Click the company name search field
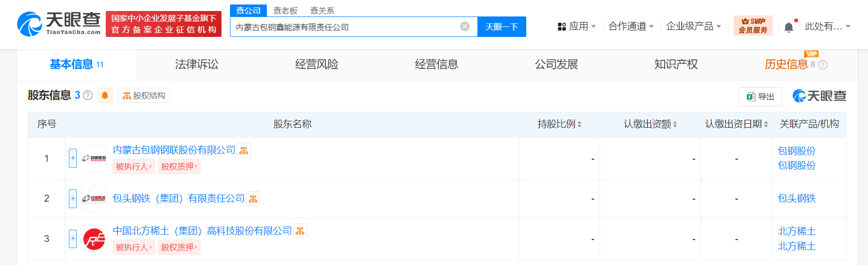This screenshot has width=868, height=265. click(x=344, y=27)
